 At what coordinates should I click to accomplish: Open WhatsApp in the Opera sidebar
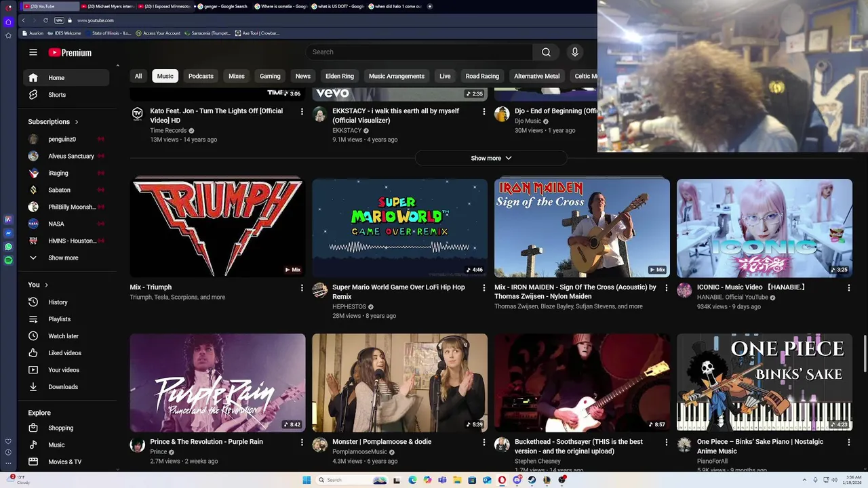point(8,247)
